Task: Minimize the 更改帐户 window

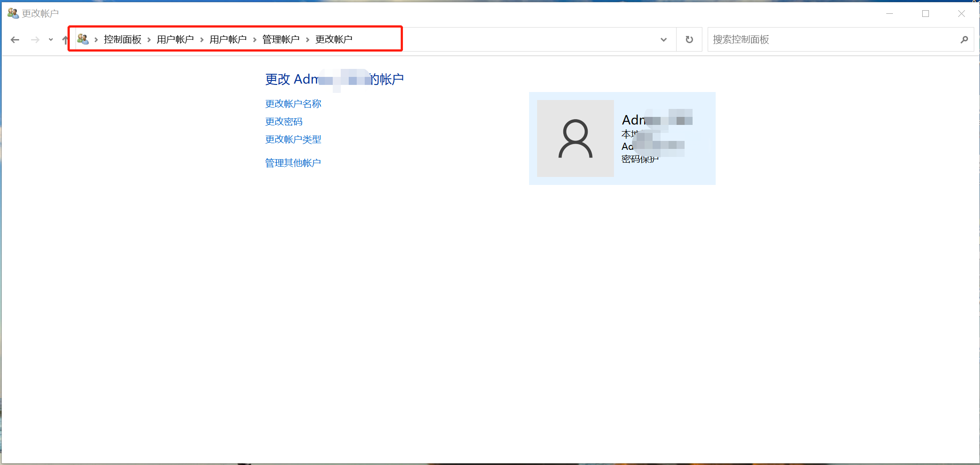Action: click(889, 13)
